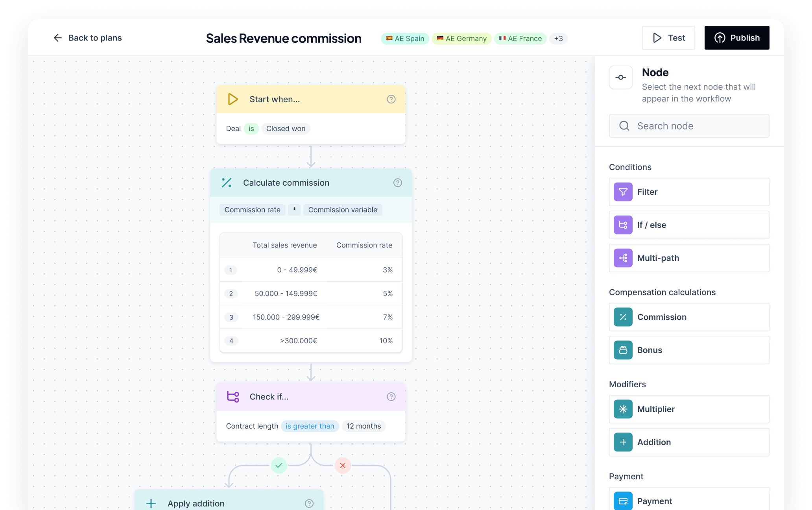Image resolution: width=812 pixels, height=510 pixels.
Task: Click the Multi-path icon
Action: point(623,258)
